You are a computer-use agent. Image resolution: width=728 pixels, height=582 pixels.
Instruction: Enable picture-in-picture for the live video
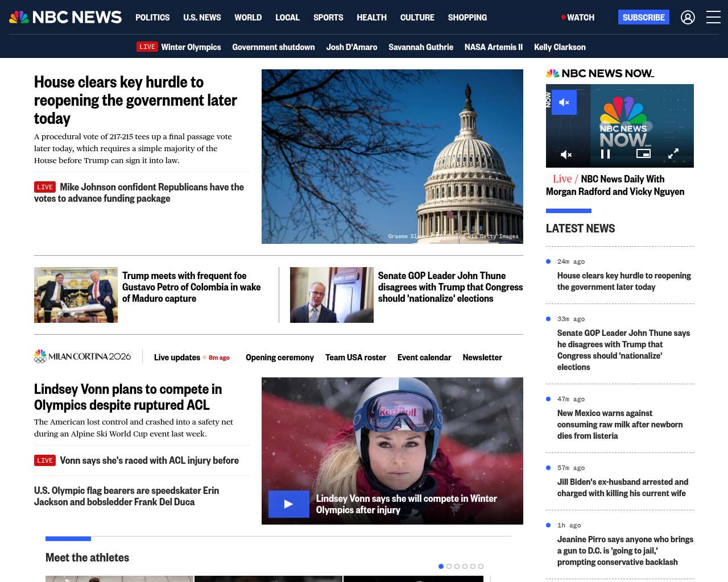(643, 153)
